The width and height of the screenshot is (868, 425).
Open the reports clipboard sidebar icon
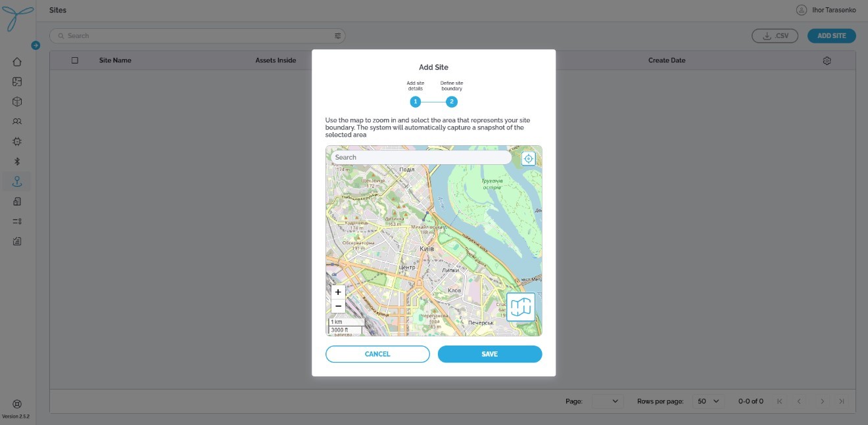click(17, 241)
